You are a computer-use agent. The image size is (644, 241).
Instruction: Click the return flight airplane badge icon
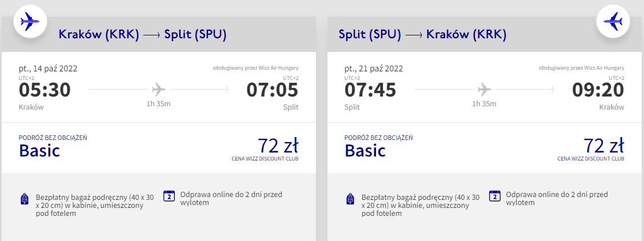pyautogui.click(x=613, y=22)
